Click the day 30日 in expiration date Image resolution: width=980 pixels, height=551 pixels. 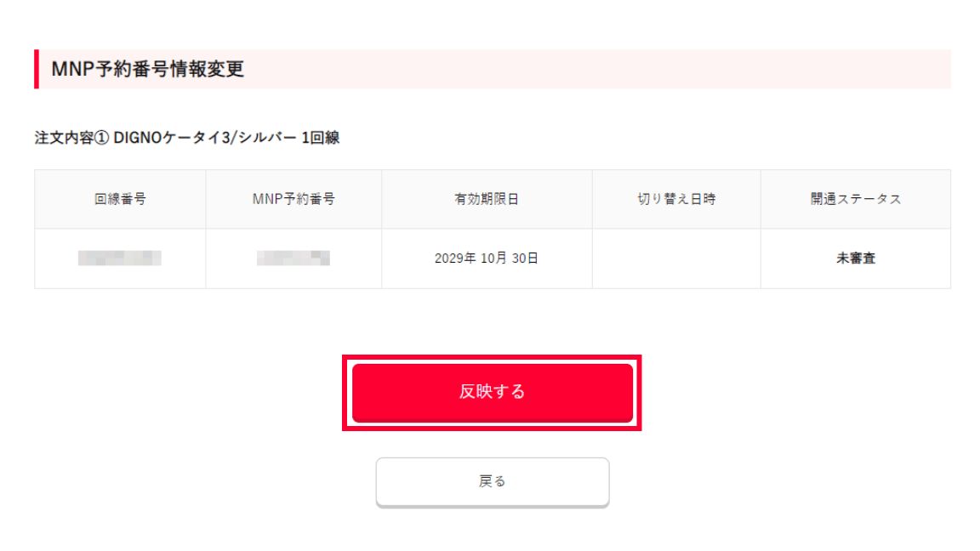click(x=527, y=258)
